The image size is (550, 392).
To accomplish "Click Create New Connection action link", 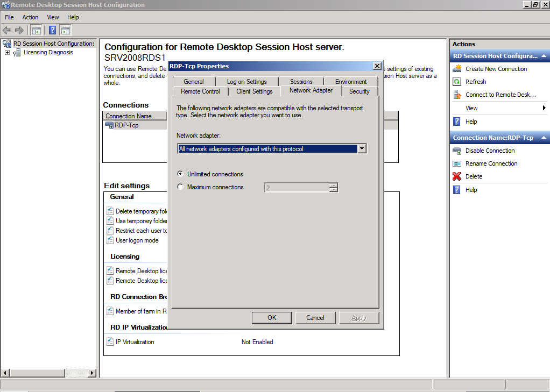I will [496, 69].
